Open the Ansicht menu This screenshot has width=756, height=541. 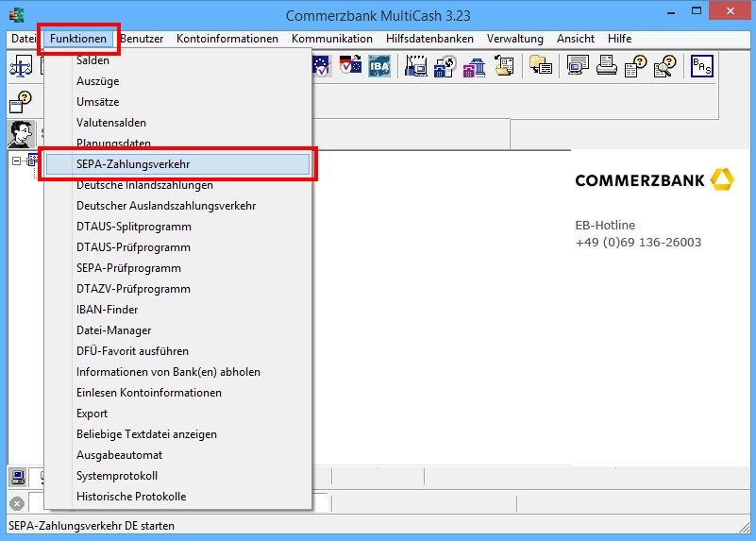(x=575, y=39)
